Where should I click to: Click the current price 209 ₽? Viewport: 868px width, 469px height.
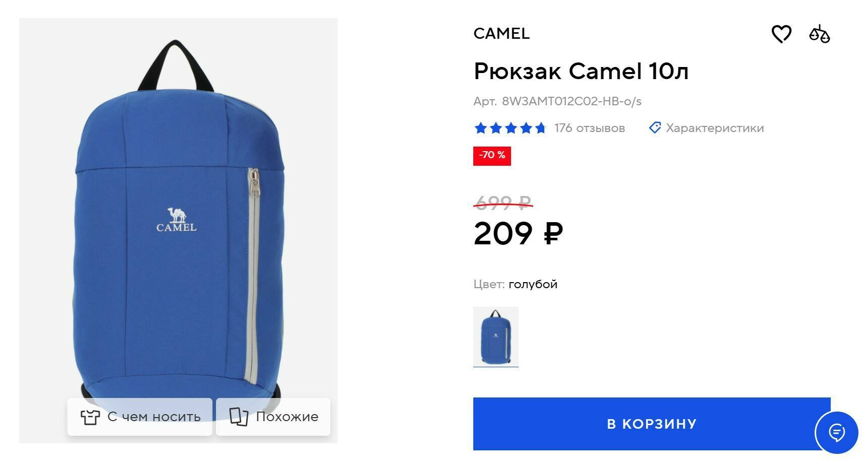click(518, 233)
